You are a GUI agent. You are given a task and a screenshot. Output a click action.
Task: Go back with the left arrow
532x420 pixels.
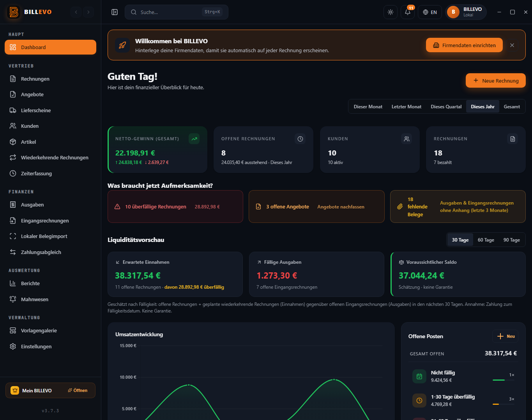point(76,12)
